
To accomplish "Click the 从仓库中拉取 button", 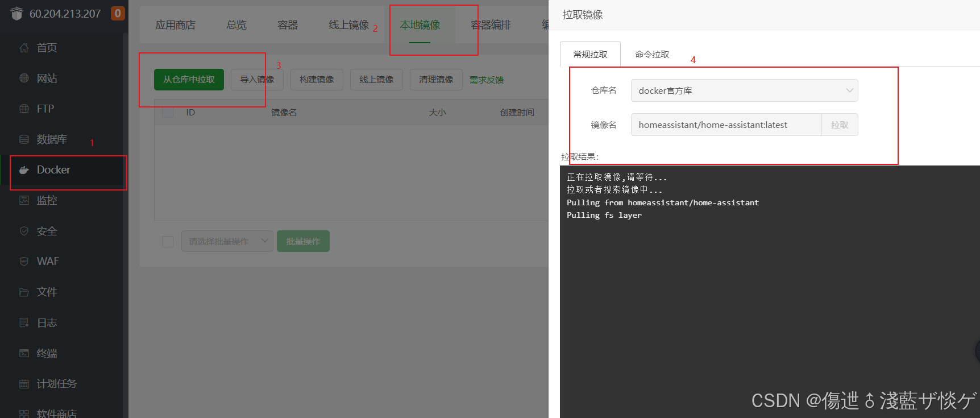I will pos(189,80).
